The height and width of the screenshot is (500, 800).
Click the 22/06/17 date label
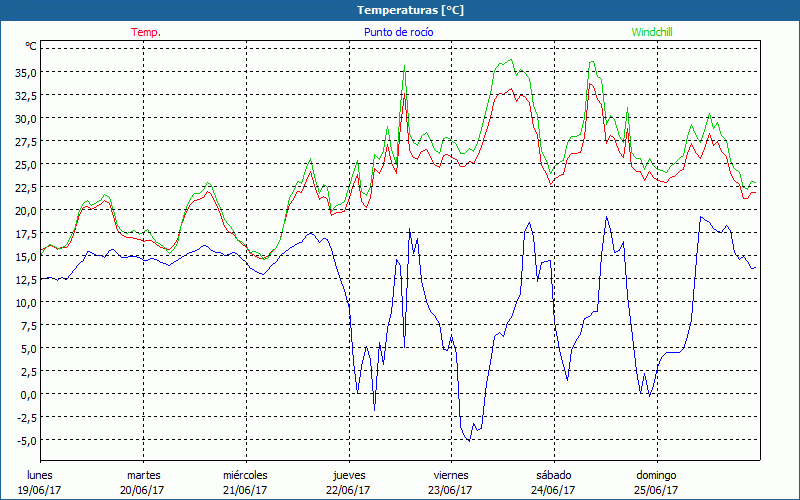[348, 489]
